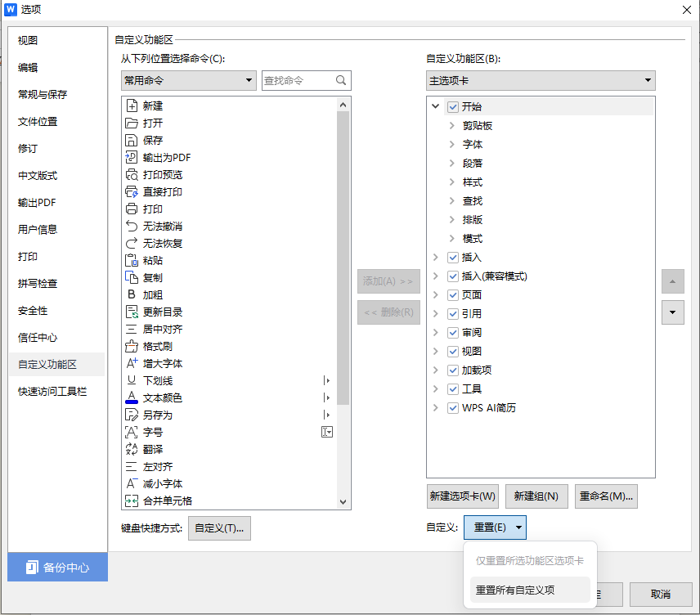Open the 备份中心 button
700x615 pixels.
[57, 568]
